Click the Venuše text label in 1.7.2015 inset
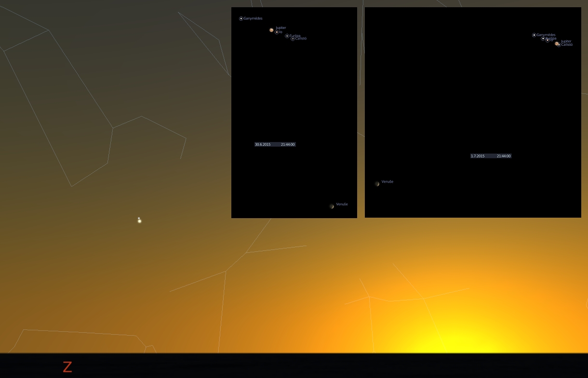The image size is (588, 378). (388, 182)
